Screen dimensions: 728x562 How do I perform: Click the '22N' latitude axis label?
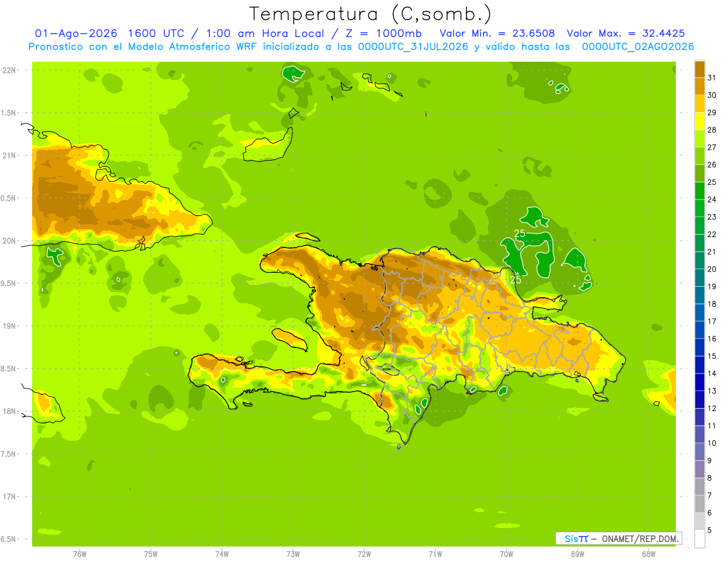coord(9,70)
